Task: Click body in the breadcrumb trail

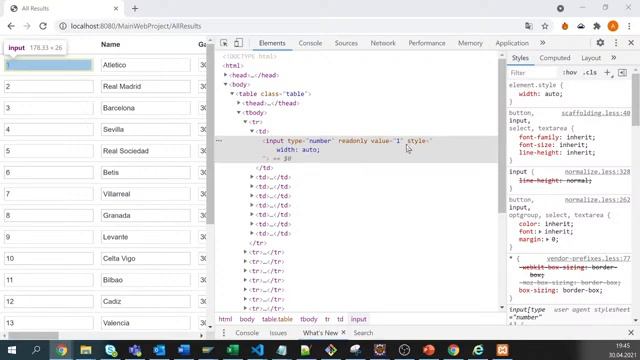Action: coord(247,319)
